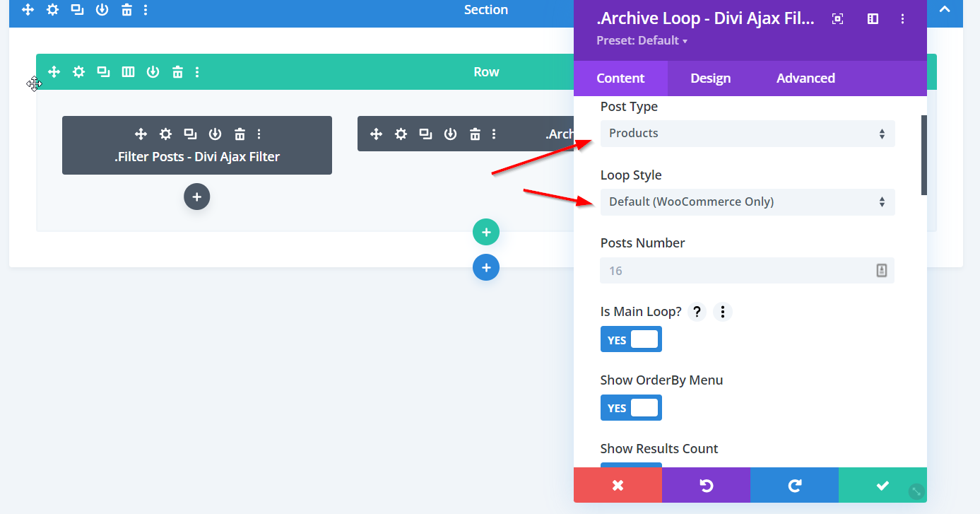Toggle Is Main Loop switch
980x514 pixels.
click(x=631, y=339)
